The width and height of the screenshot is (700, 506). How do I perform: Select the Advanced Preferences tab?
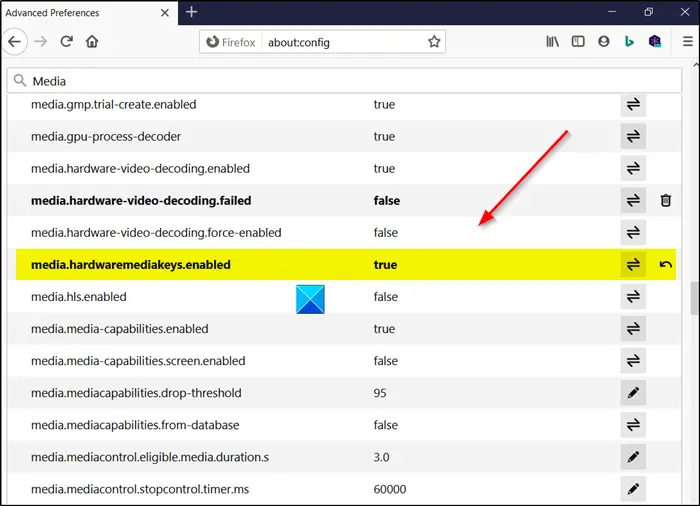click(89, 13)
